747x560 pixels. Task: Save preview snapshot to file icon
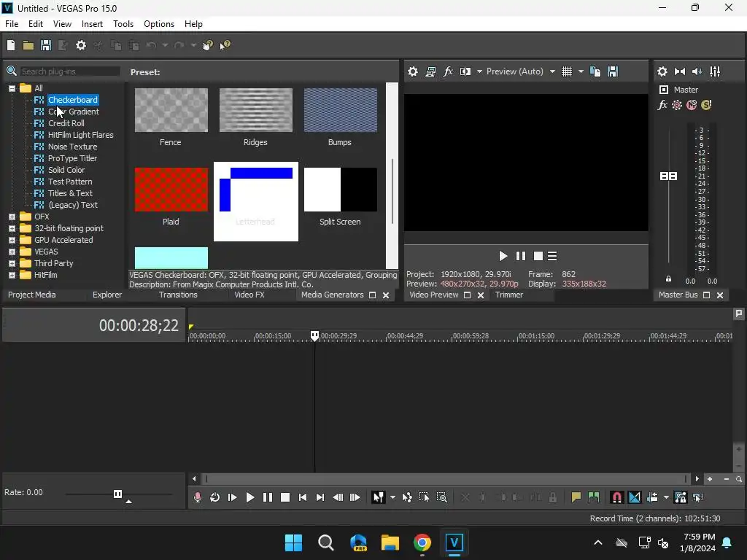613,71
